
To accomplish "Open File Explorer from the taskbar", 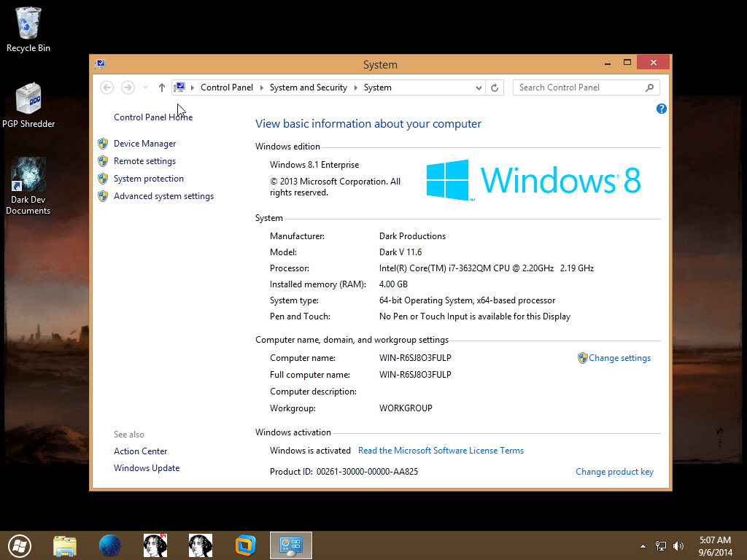I will click(x=65, y=545).
